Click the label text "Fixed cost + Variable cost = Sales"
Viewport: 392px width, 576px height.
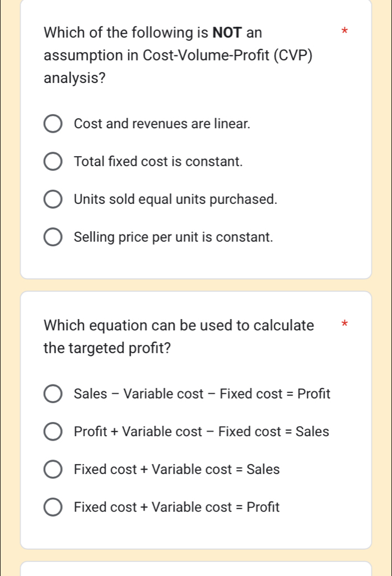tap(176, 470)
